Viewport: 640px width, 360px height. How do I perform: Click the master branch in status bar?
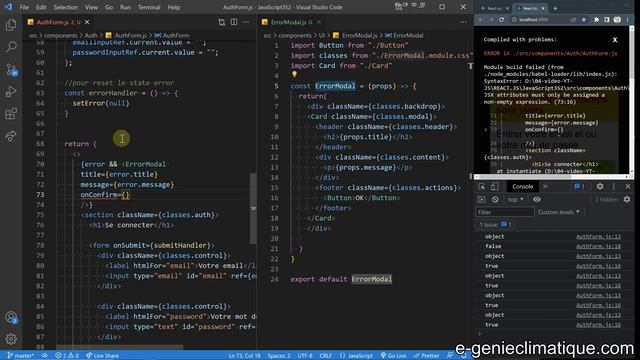click(x=20, y=356)
